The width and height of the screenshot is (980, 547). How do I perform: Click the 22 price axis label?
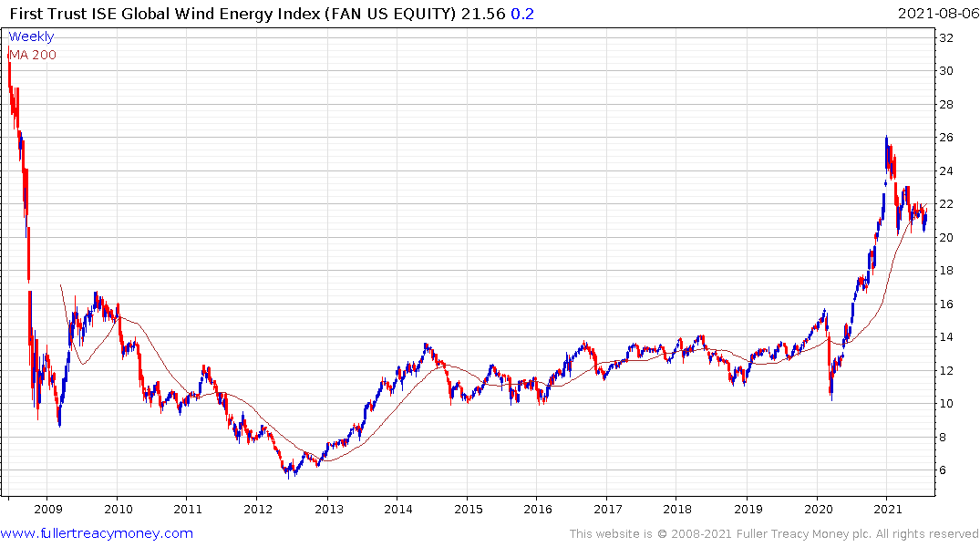click(947, 204)
